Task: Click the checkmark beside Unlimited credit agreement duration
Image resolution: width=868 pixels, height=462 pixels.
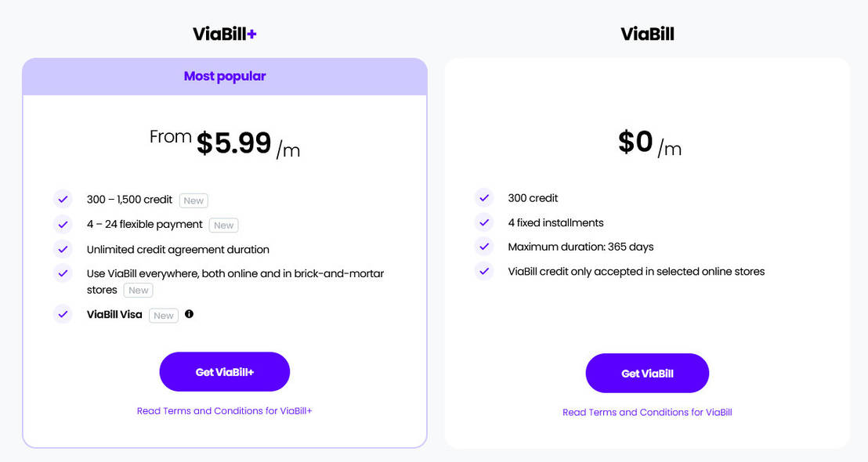Action: tap(63, 249)
